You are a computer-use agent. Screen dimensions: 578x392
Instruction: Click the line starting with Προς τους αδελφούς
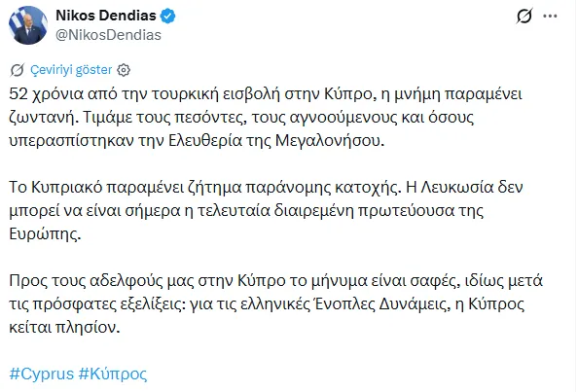(x=275, y=281)
